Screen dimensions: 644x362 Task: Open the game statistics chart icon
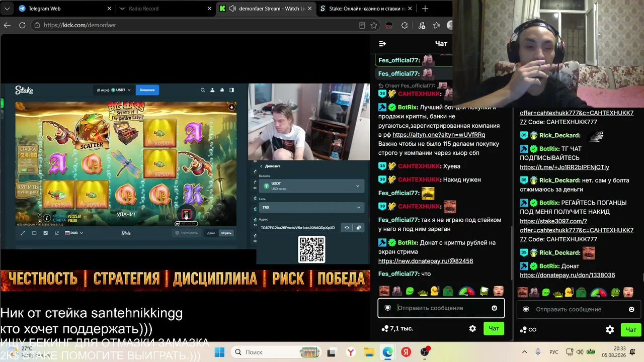(x=46, y=233)
